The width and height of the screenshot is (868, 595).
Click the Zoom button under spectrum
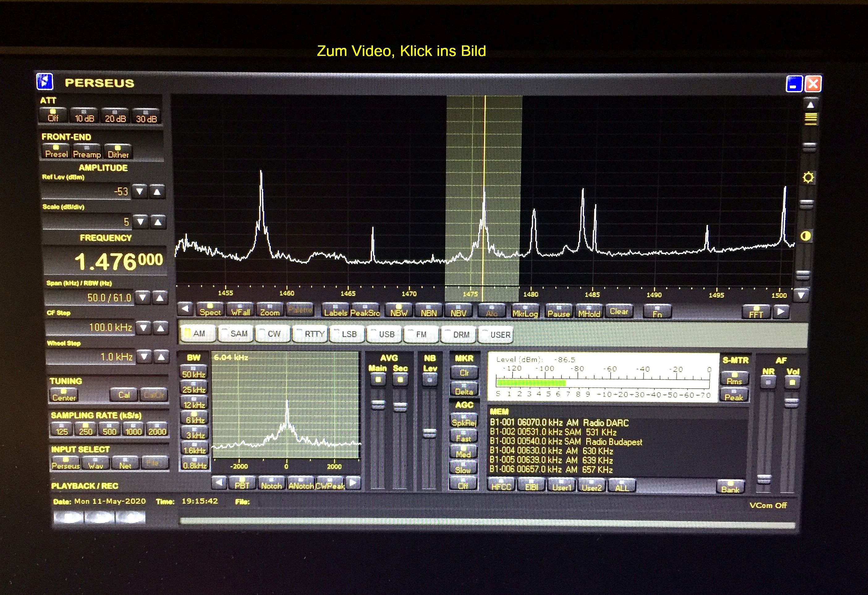[270, 310]
